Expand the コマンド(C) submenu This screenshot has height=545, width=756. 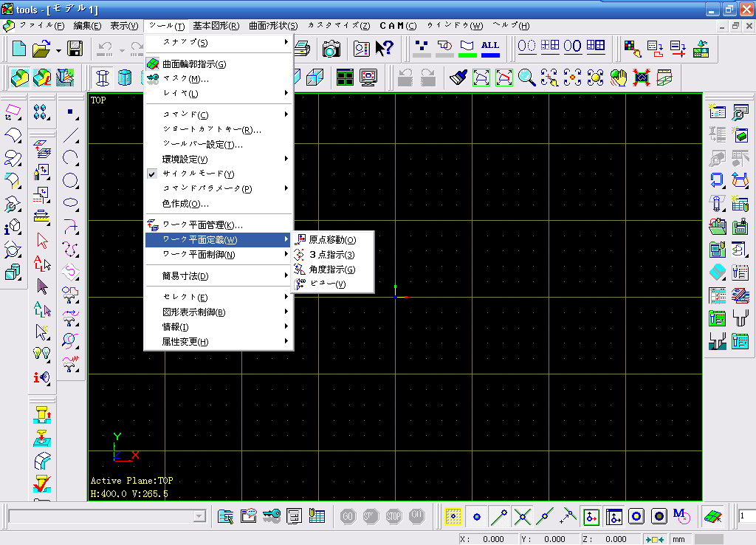(219, 114)
